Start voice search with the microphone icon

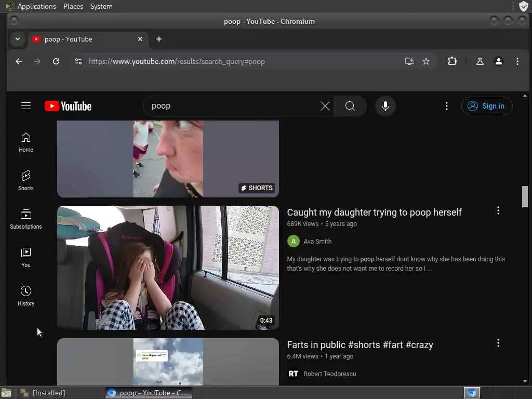pos(385,106)
